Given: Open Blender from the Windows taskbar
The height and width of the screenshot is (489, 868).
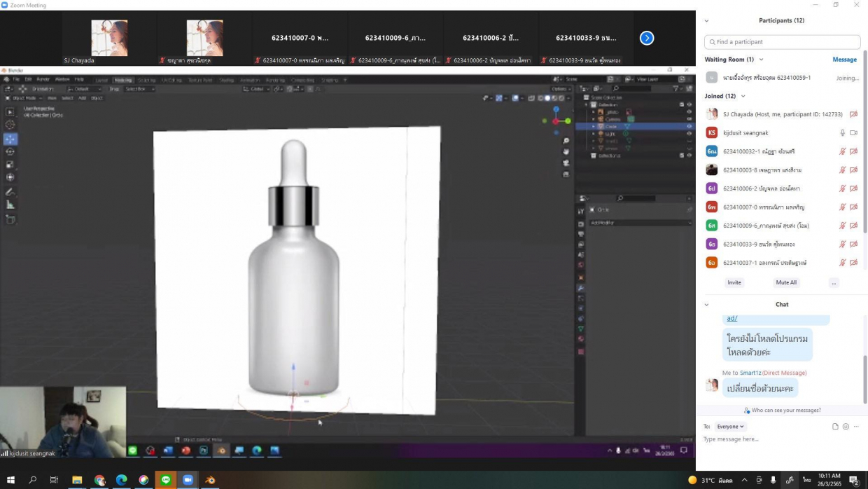Looking at the screenshot, I should (x=210, y=480).
